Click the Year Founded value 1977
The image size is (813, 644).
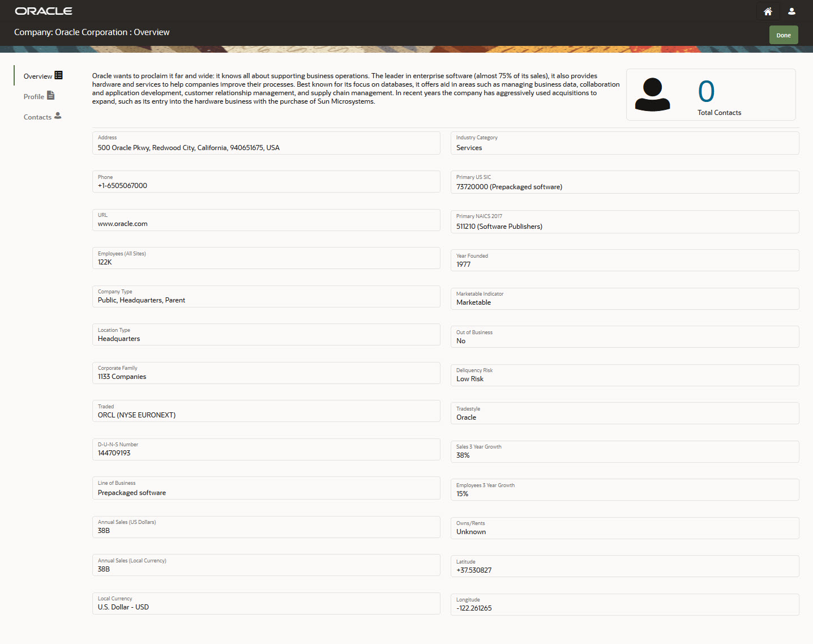click(x=464, y=265)
